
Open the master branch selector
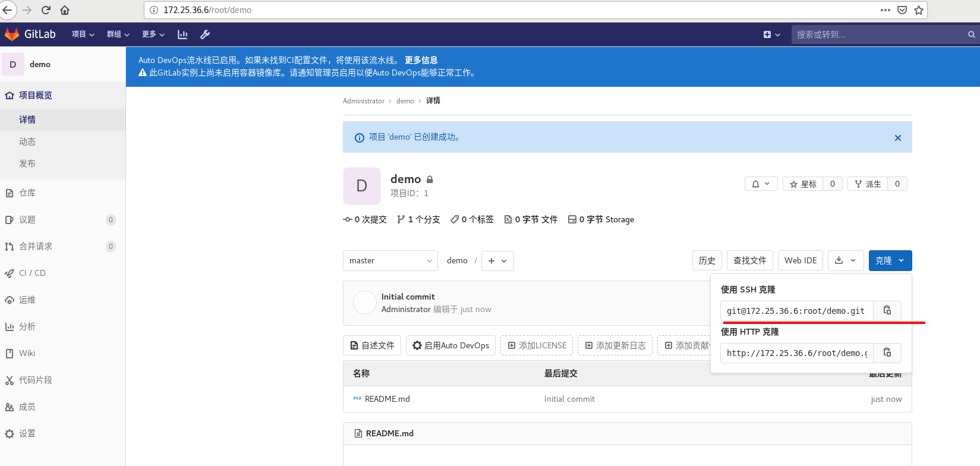pos(390,260)
